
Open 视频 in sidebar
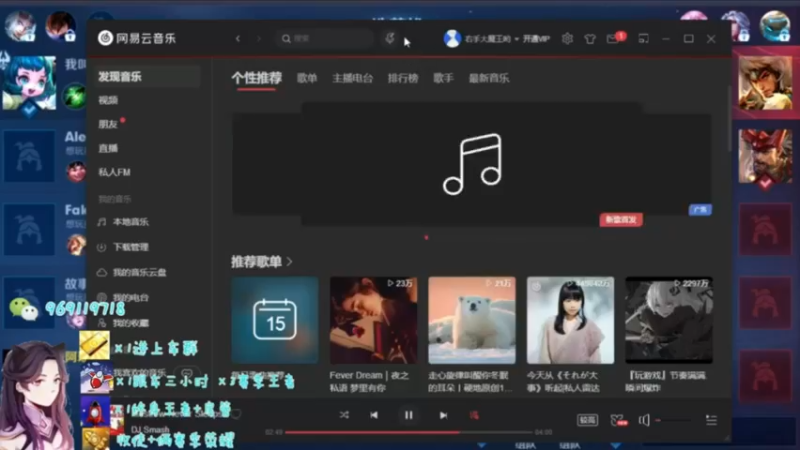tap(108, 101)
